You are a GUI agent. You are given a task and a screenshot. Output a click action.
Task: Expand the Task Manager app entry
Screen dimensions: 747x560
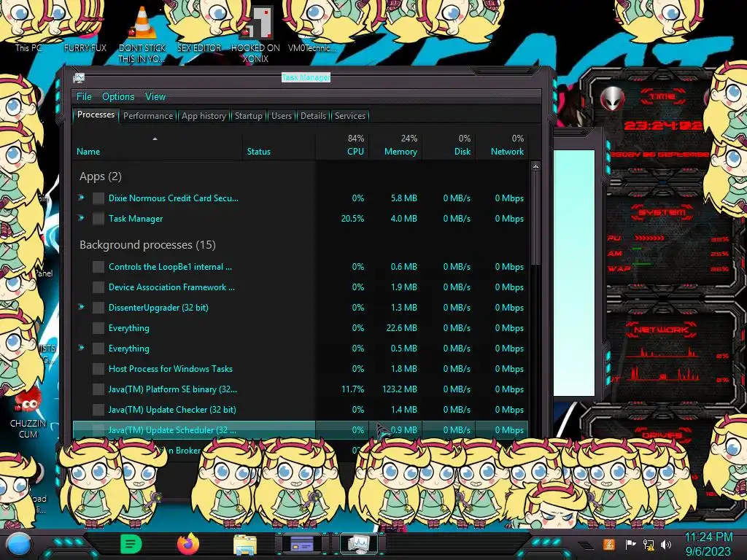tap(82, 218)
